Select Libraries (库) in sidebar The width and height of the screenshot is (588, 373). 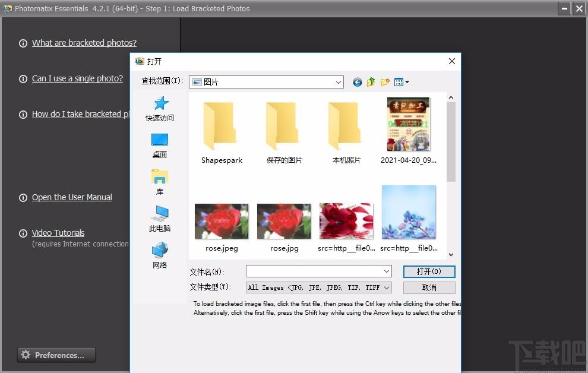[x=160, y=182]
